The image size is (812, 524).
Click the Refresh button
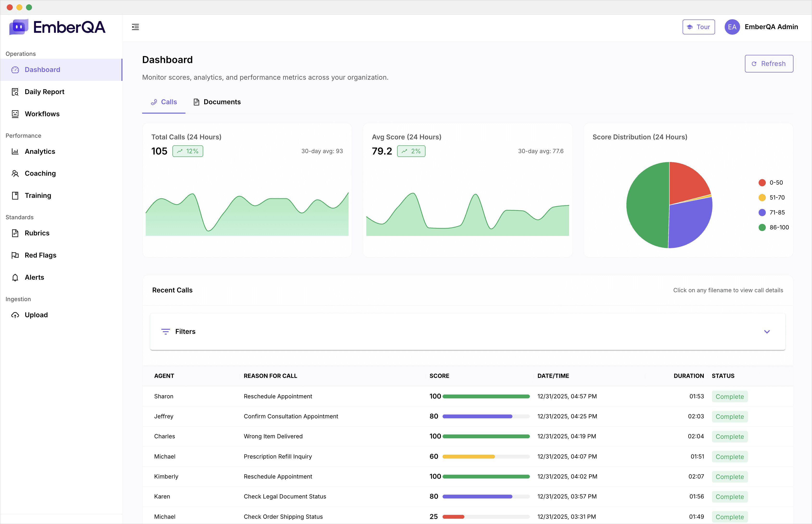click(x=769, y=63)
